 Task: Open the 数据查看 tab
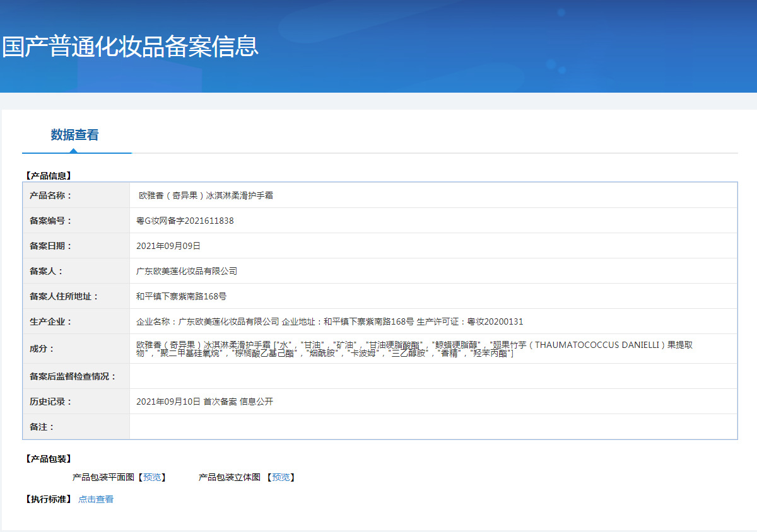(x=74, y=135)
